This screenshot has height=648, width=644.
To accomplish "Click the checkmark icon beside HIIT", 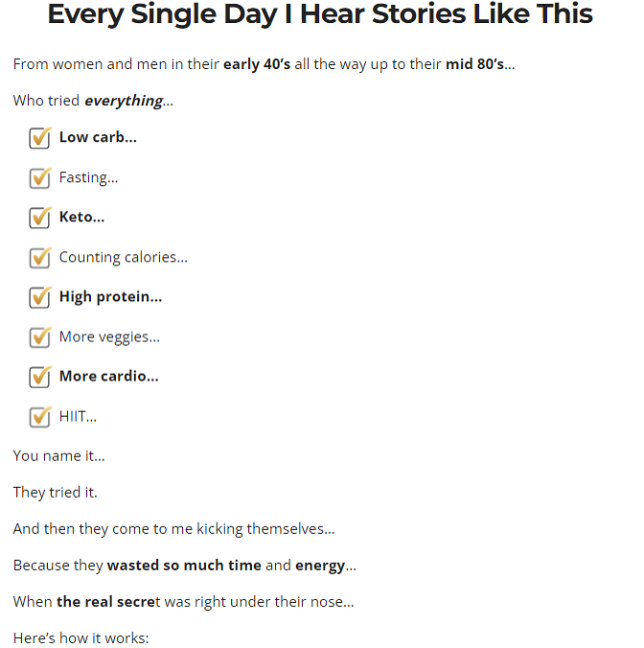I will [x=40, y=417].
